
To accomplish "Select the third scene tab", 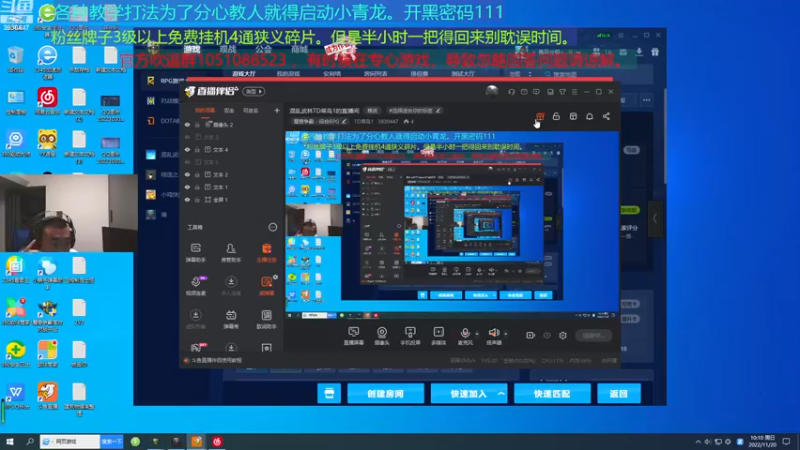I will click(251, 110).
